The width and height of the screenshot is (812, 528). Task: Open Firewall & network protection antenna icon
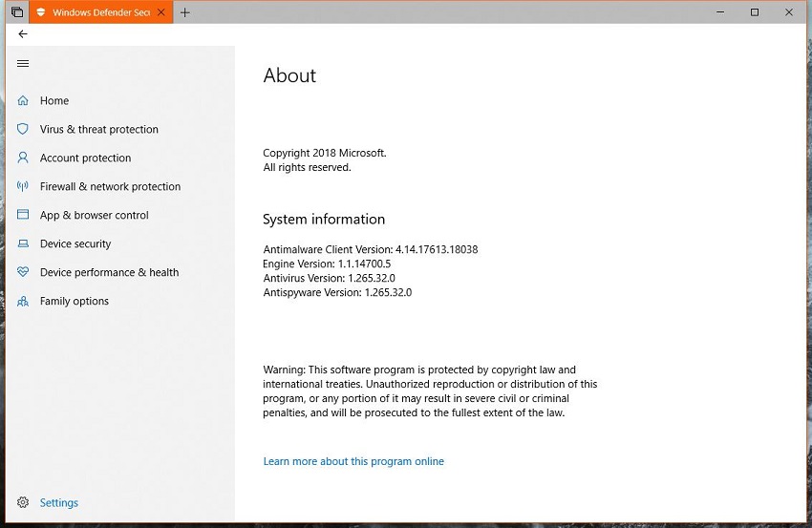coord(23,186)
